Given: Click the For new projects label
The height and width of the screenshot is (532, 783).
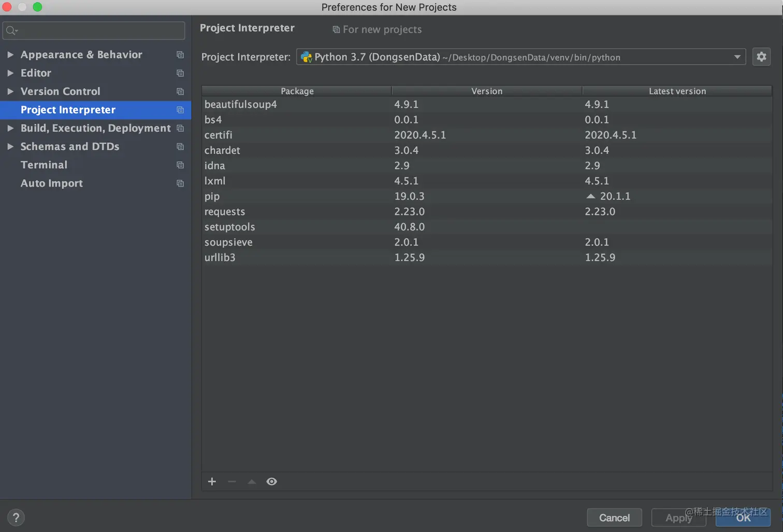Looking at the screenshot, I should (x=382, y=30).
